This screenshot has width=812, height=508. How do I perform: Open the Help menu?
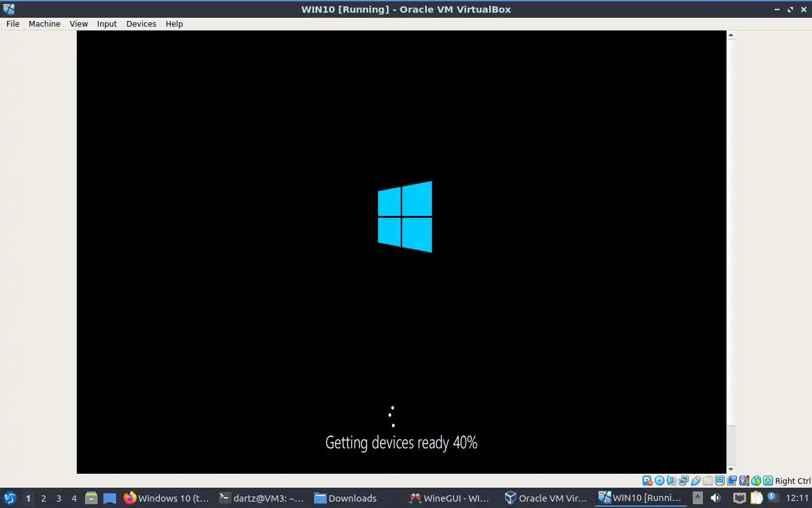click(174, 23)
